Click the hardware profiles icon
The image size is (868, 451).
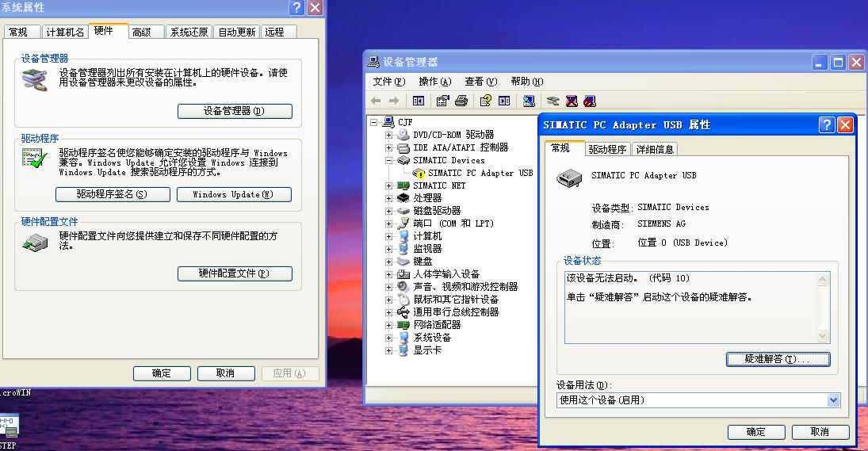34,243
